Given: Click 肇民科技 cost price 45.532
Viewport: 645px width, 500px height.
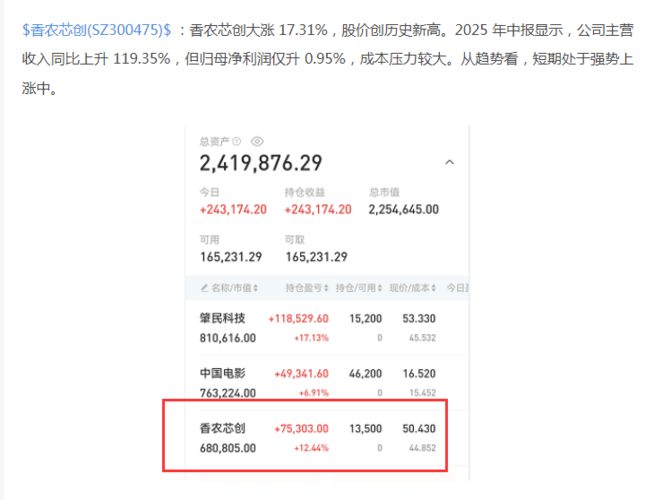Looking at the screenshot, I should [x=422, y=338].
